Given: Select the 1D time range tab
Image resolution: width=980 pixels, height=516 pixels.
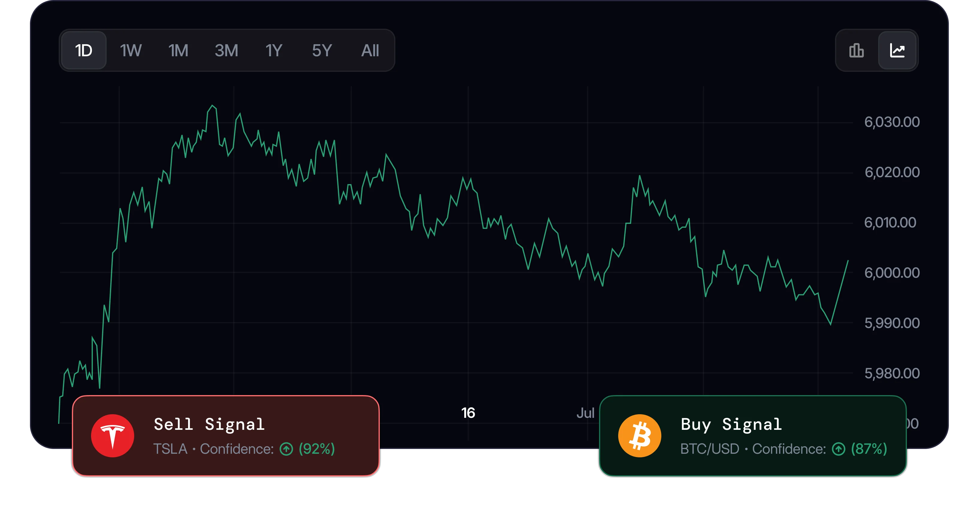Looking at the screenshot, I should coord(84,50).
